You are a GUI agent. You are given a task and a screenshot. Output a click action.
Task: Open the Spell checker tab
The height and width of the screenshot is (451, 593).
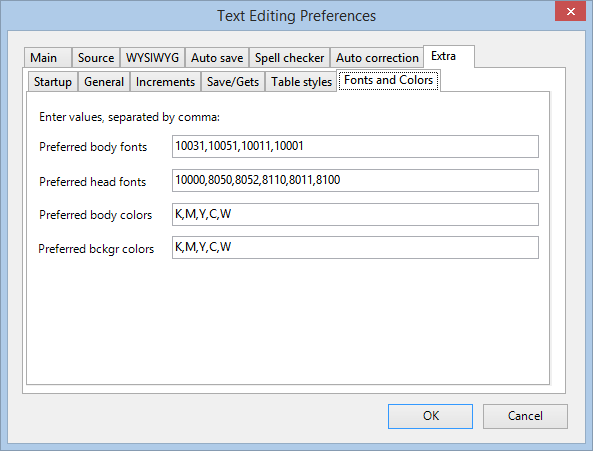[289, 58]
